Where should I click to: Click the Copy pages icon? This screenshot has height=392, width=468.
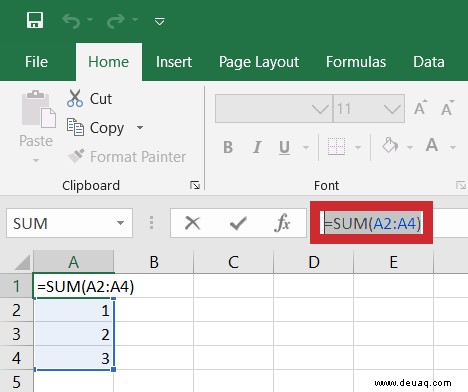[x=75, y=127]
